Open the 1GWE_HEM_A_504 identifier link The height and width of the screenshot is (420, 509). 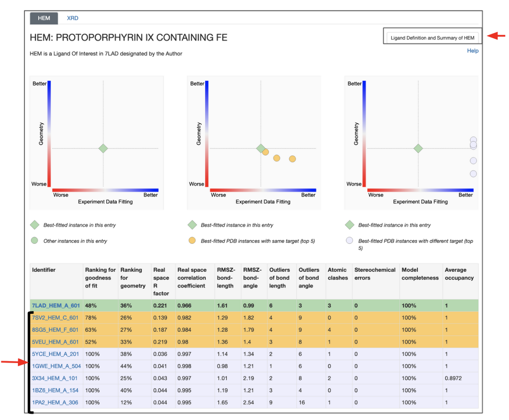coord(56,366)
